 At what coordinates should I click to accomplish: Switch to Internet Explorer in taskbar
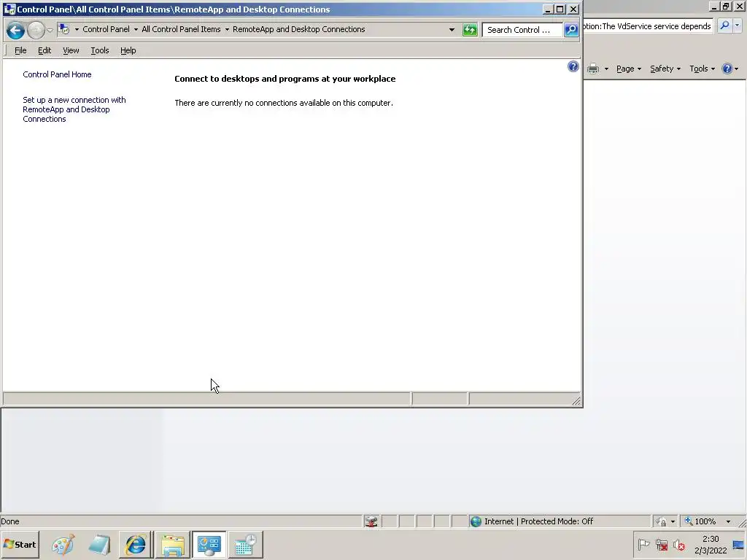coord(136,545)
